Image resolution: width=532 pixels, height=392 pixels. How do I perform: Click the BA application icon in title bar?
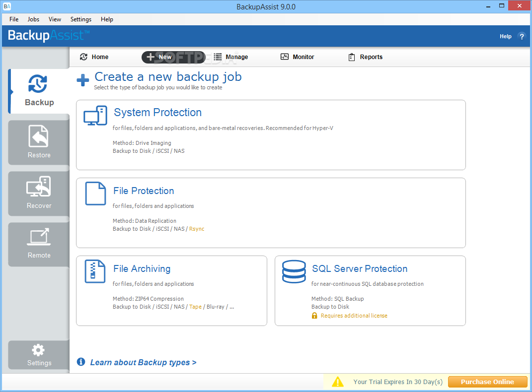(x=7, y=6)
